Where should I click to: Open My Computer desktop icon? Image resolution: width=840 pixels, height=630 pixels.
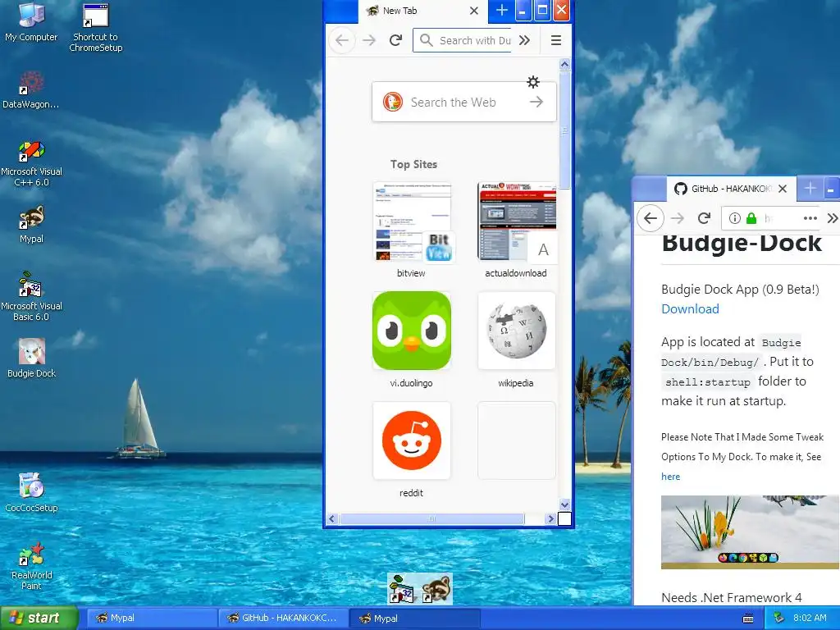coord(31,21)
